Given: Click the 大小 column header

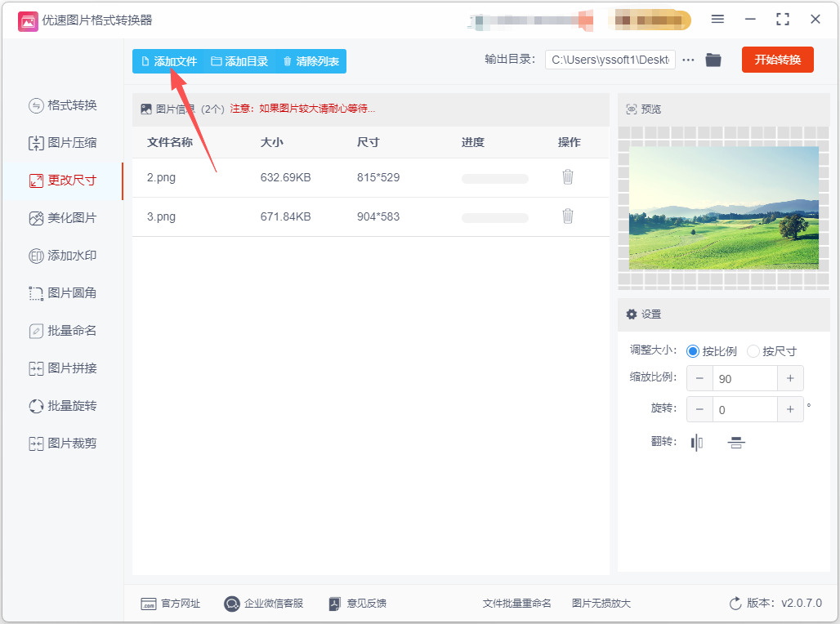Looking at the screenshot, I should coord(271,142).
